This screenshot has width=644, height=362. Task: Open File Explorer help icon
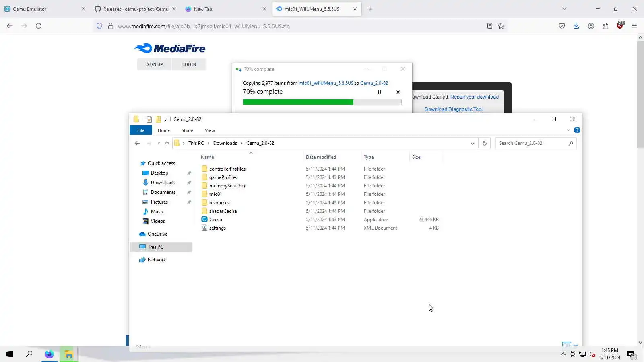point(577,130)
